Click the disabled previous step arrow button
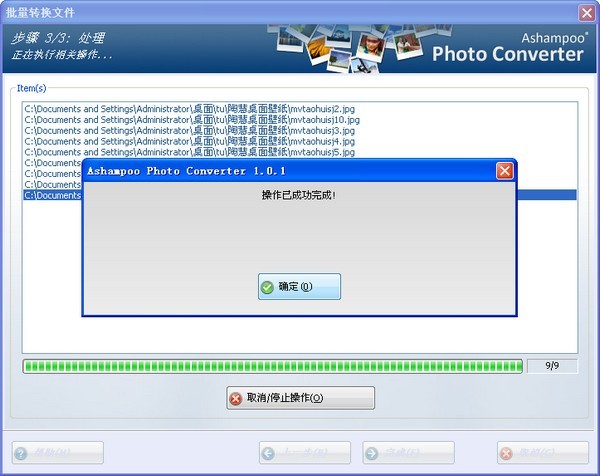 click(x=305, y=453)
